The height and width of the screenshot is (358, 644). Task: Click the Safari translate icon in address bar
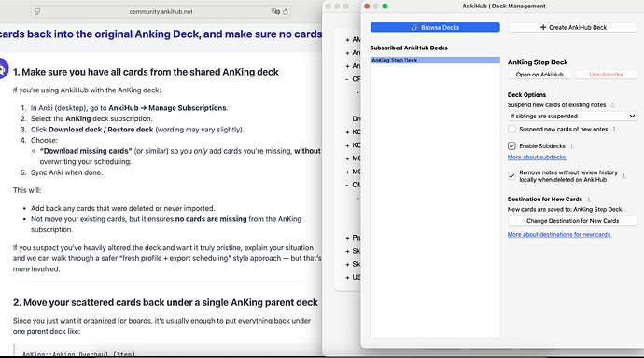click(x=275, y=12)
